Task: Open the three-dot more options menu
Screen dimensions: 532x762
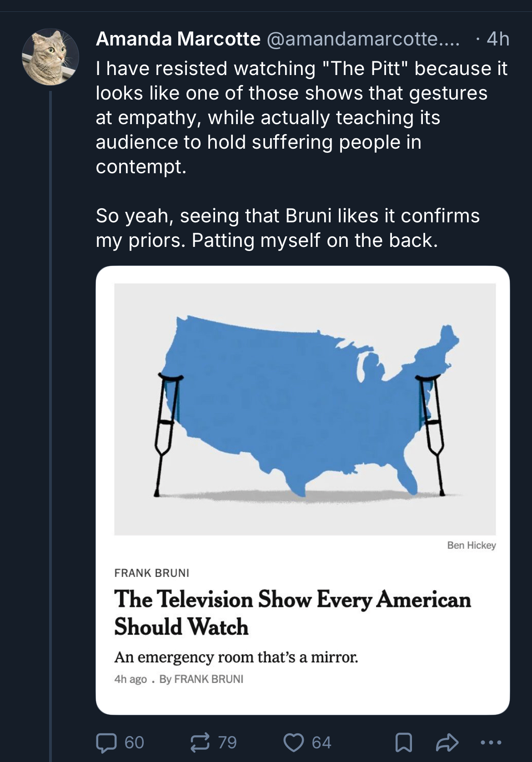Action: point(491,742)
